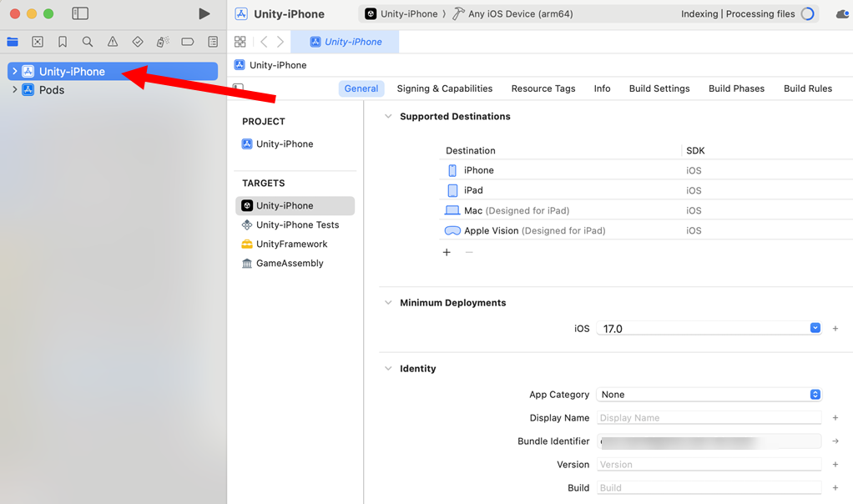Click the arrow beside Bundle Identifier
The height and width of the screenshot is (504, 853).
(835, 441)
